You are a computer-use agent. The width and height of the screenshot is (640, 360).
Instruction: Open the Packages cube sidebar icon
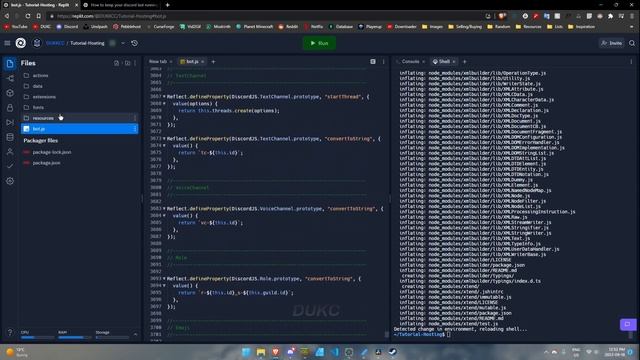[10, 93]
